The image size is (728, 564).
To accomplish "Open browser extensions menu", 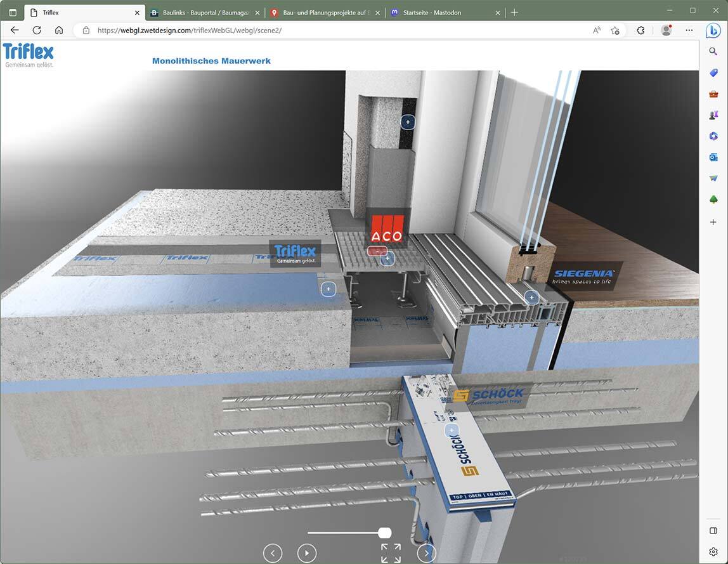I will (640, 30).
